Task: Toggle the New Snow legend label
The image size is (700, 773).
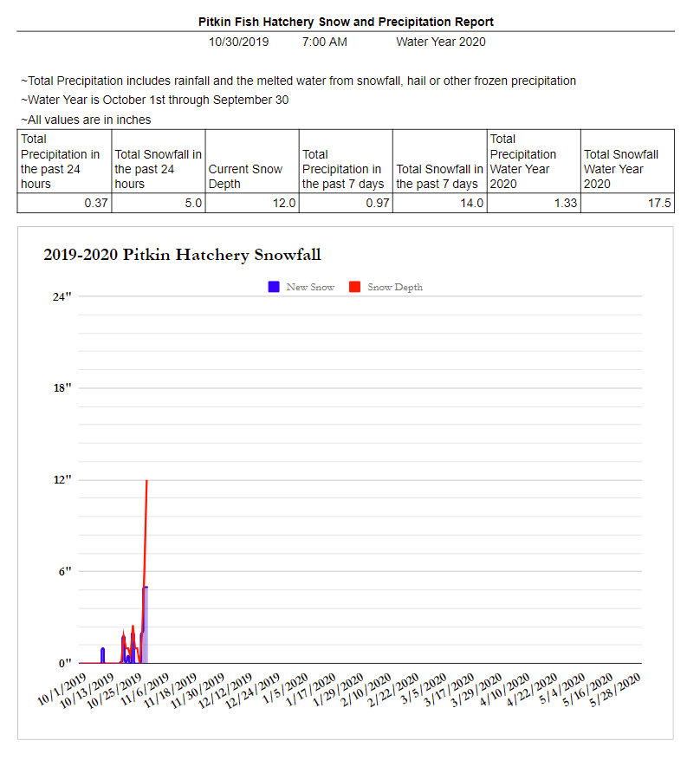Action: [309, 287]
